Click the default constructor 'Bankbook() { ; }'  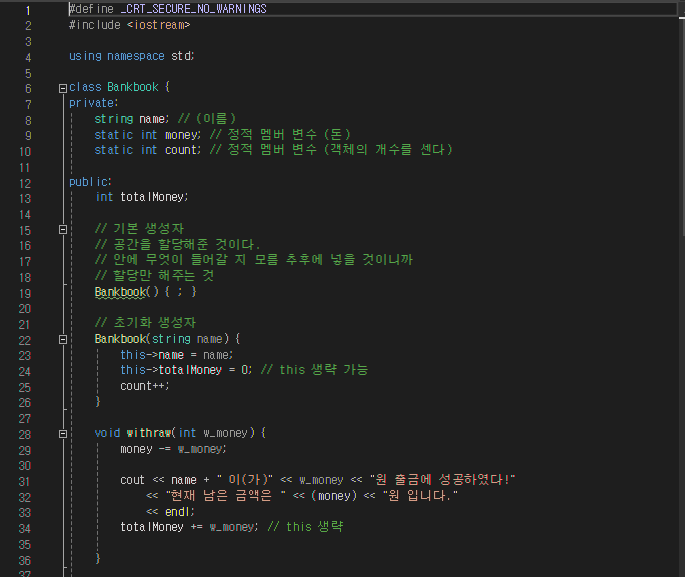[145, 292]
